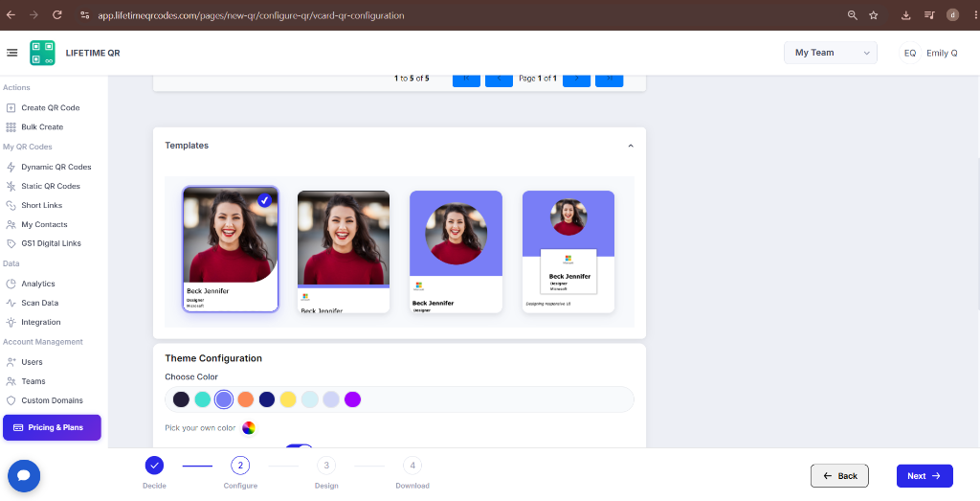The width and height of the screenshot is (980, 501).
Task: Click the Custom Domains shield icon
Action: point(11,400)
